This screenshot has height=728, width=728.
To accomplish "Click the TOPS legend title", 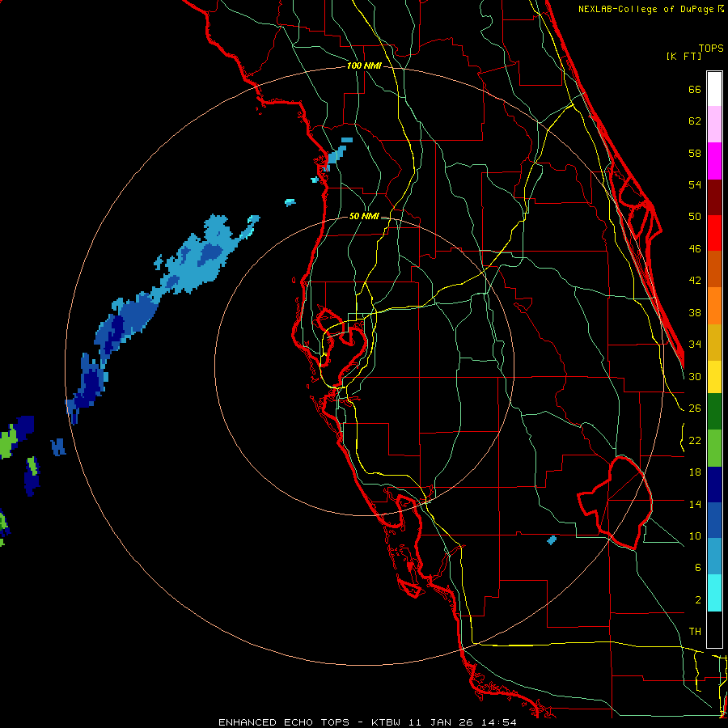I will (711, 48).
